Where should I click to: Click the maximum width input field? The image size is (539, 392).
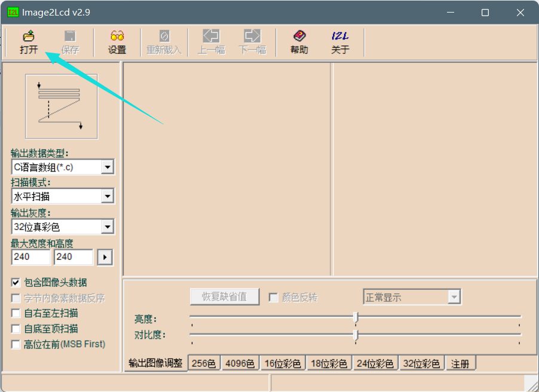pyautogui.click(x=31, y=257)
